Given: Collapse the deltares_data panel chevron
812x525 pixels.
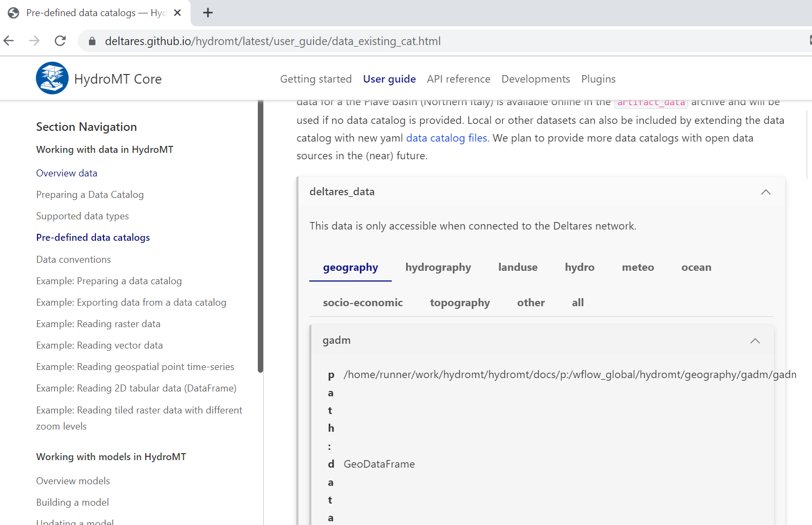Looking at the screenshot, I should click(x=765, y=191).
